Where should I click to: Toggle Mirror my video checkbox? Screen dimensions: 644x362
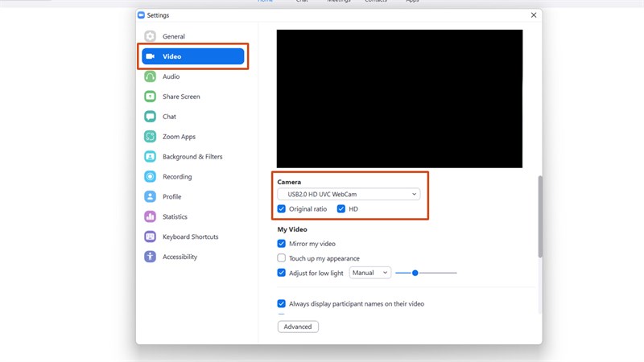pos(282,244)
